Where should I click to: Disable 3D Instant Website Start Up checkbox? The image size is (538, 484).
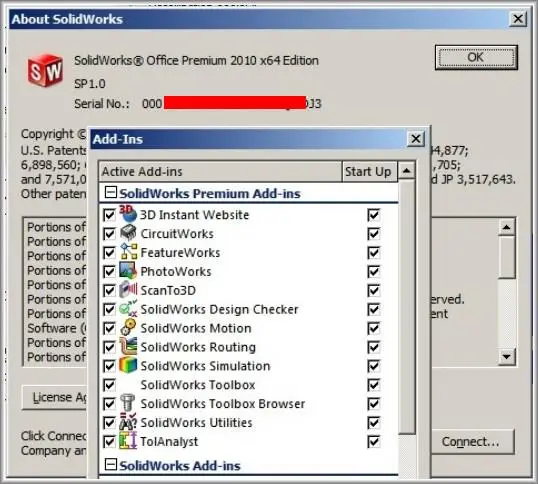374,215
